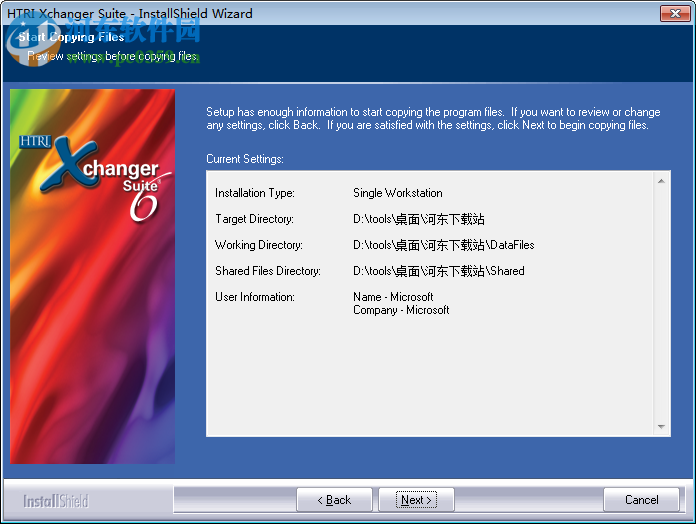Viewport: 696px width, 524px height.
Task: Click the Next button to begin copying
Action: pyautogui.click(x=416, y=500)
